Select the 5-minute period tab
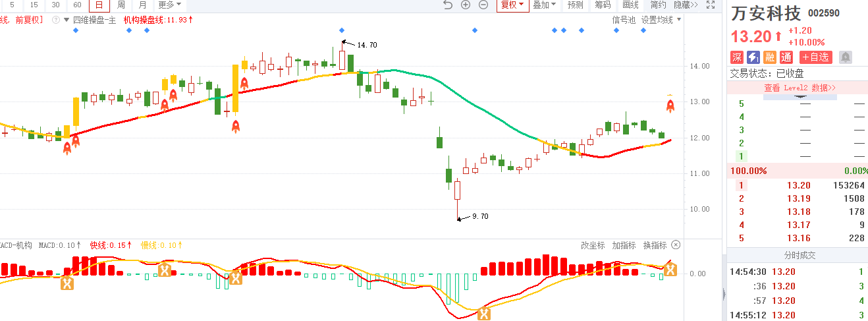 click(x=12, y=5)
